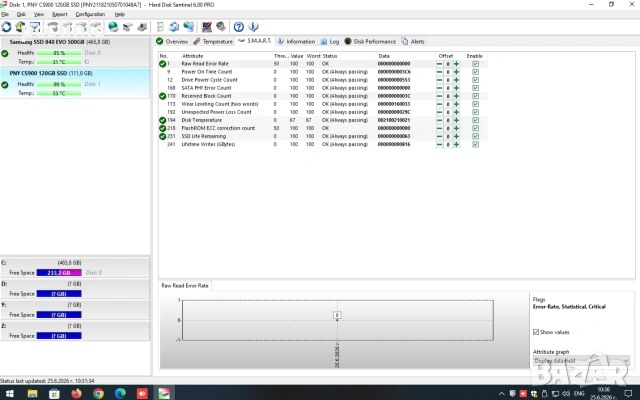Open the Attribute graph Display data field dropdown
The height and width of the screenshot is (400, 640).
(x=581, y=361)
